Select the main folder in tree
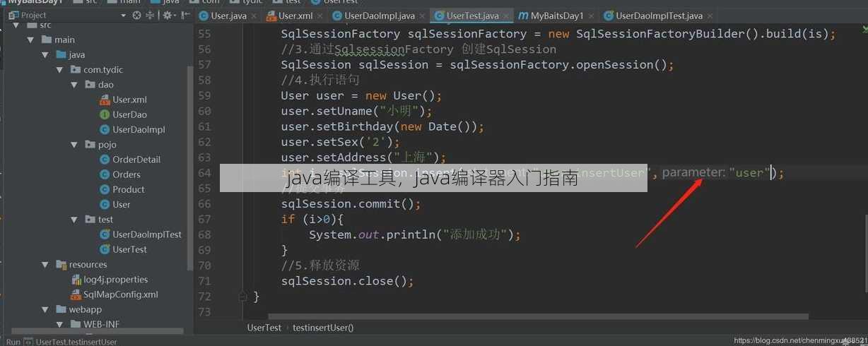The height and width of the screenshot is (346, 868). 64,40
